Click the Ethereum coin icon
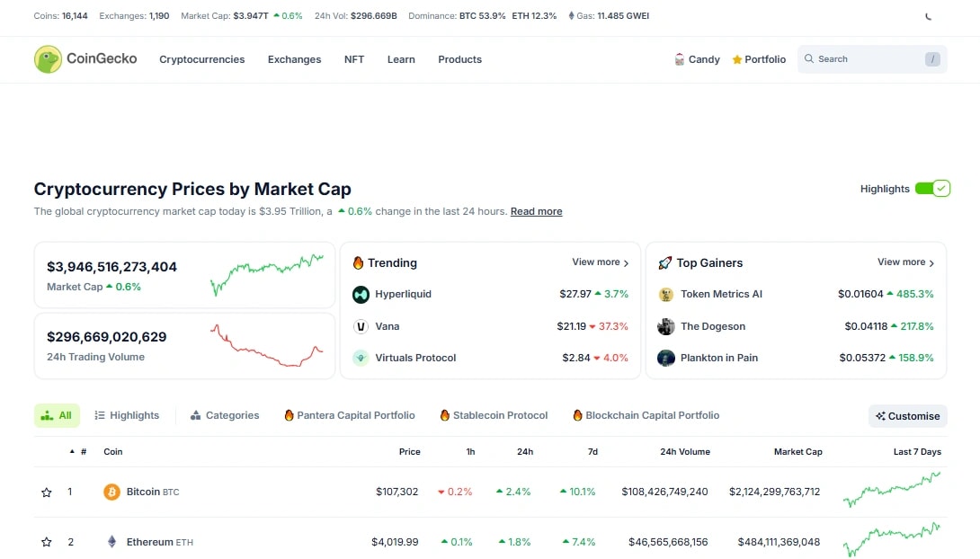Screen dimensions: 980x559 [x=111, y=542]
